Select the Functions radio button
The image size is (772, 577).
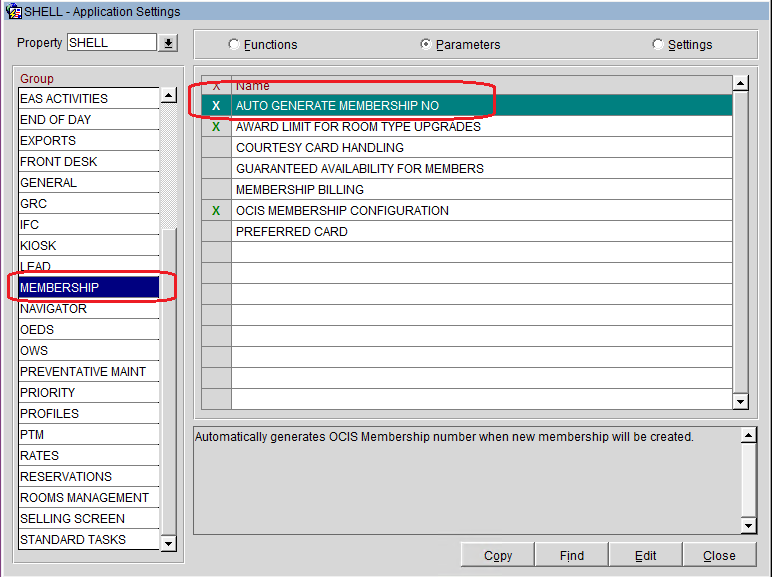tap(234, 45)
